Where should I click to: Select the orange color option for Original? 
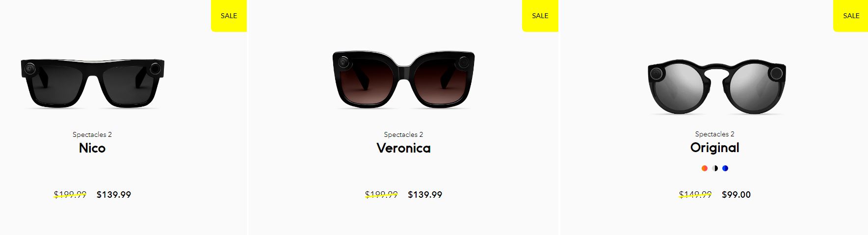point(705,168)
